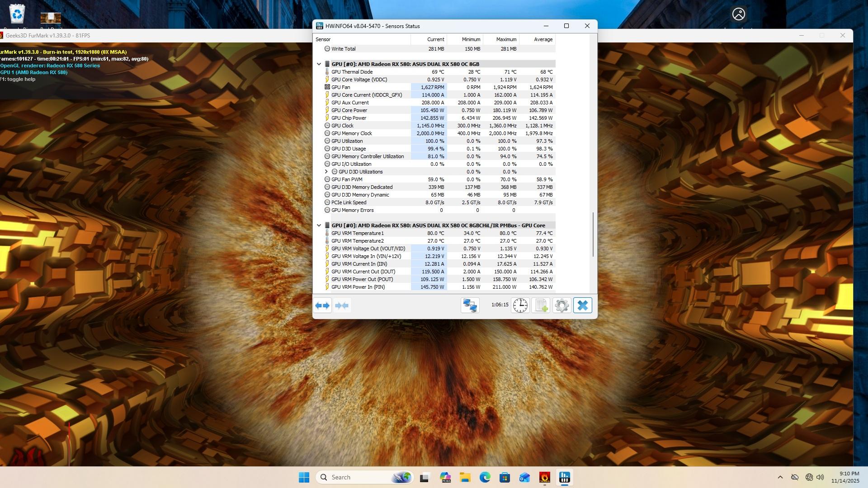Open the clock and date flyout
This screenshot has height=488, width=868.
click(x=845, y=477)
